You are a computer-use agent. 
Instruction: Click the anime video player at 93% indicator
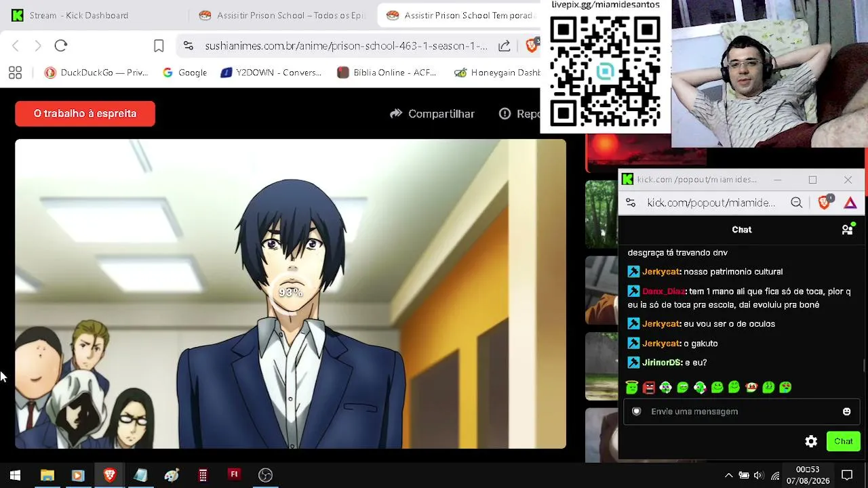(x=290, y=293)
